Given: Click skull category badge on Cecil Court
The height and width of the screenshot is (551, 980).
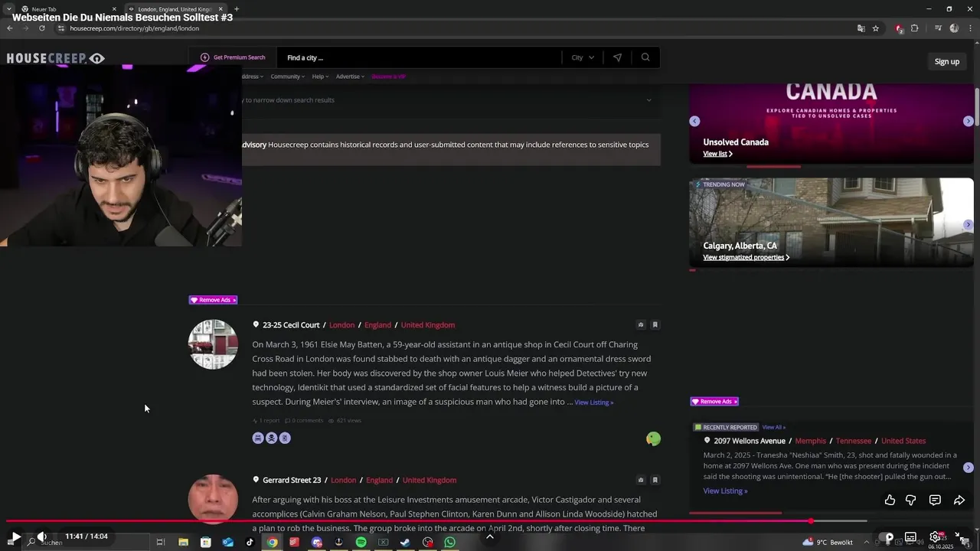Looking at the screenshot, I should coord(271,438).
